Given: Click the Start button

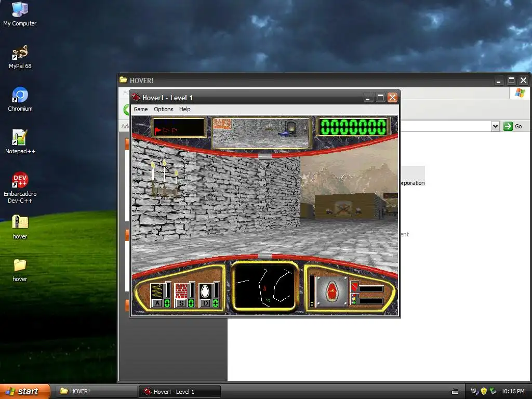Looking at the screenshot, I should pyautogui.click(x=25, y=391).
